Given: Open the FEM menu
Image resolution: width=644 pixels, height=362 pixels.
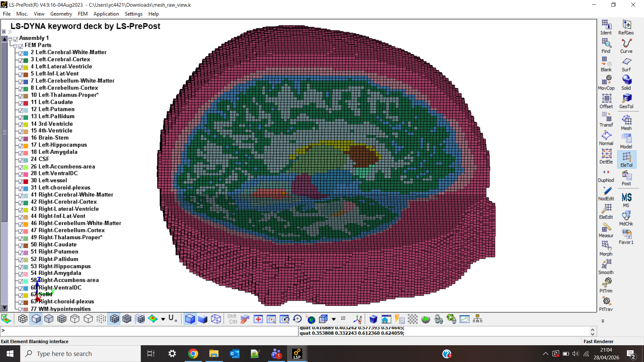Looking at the screenshot, I should point(83,14).
